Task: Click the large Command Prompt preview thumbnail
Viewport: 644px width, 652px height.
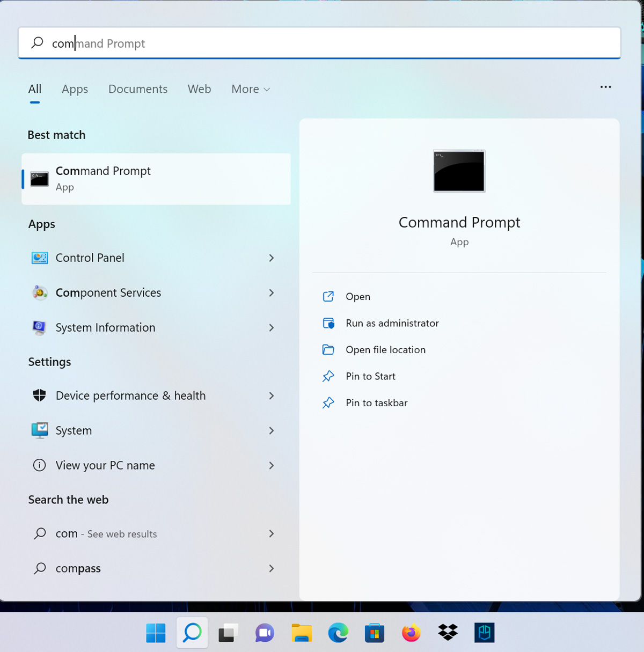Action: [x=459, y=171]
